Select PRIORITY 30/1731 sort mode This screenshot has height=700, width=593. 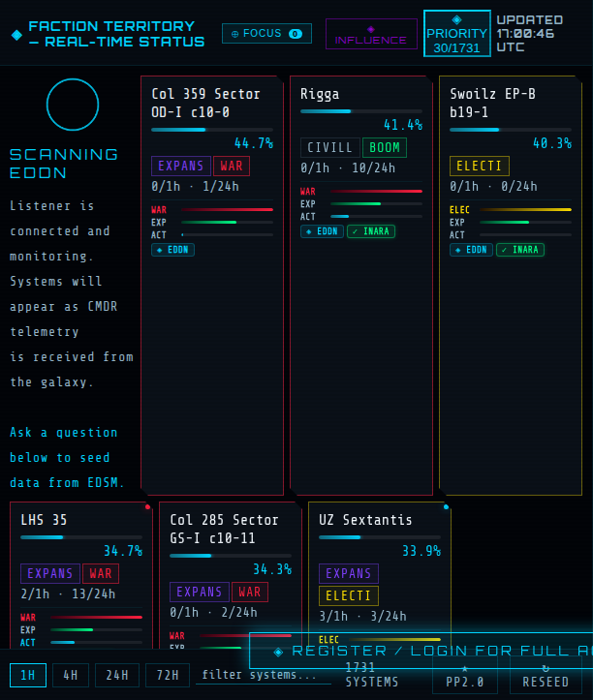457,34
